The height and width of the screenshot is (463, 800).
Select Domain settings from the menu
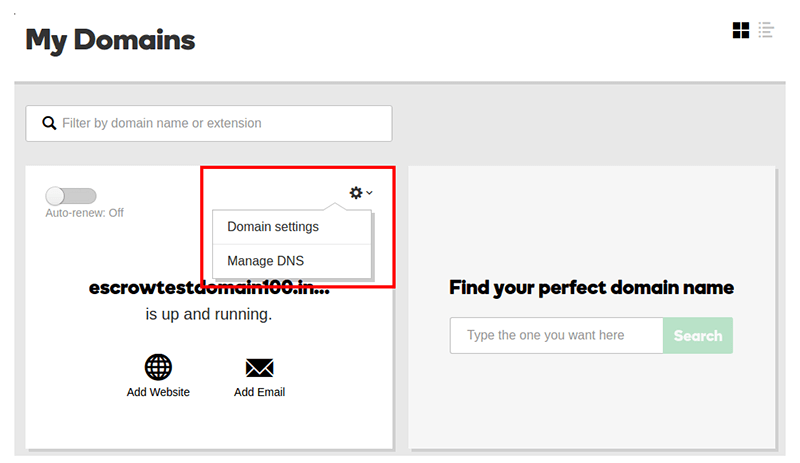click(273, 227)
